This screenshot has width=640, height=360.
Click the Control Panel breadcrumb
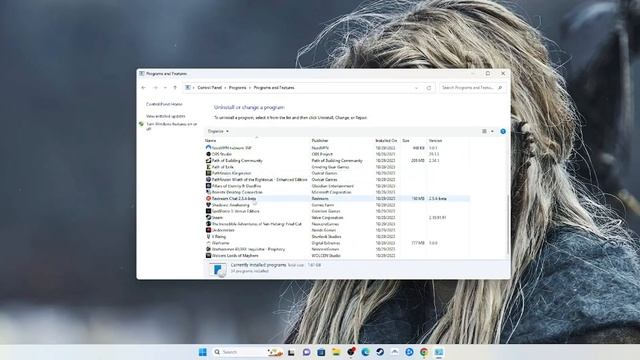[x=209, y=88]
